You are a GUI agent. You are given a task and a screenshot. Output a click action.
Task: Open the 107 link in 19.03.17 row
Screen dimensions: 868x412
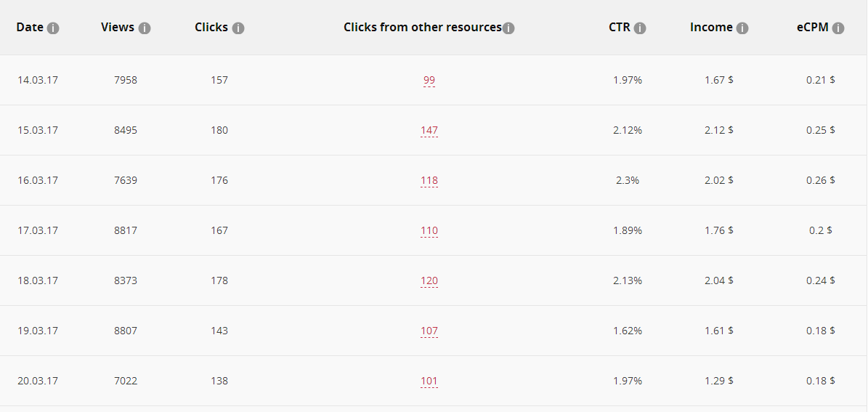(429, 331)
